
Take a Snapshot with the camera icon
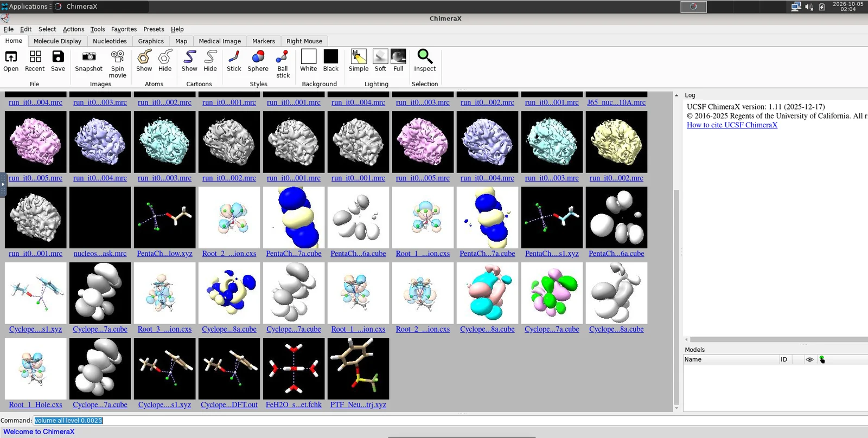88,60
